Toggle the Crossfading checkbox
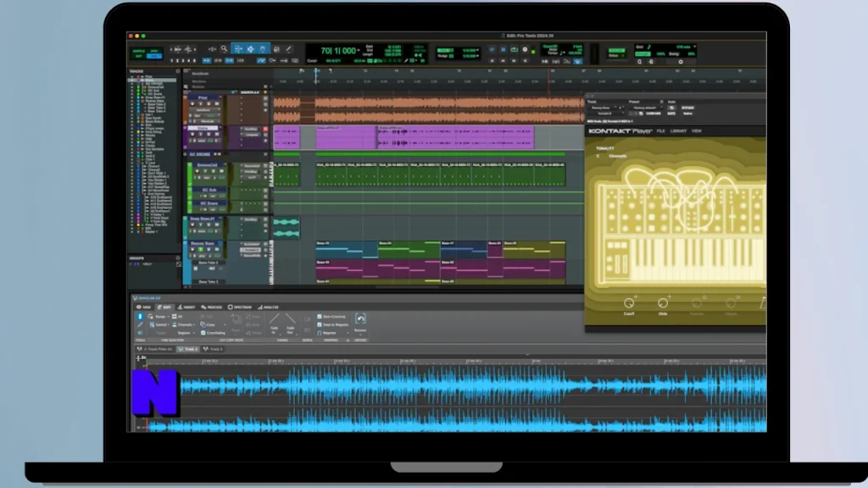The height and width of the screenshot is (488, 868). (x=203, y=333)
